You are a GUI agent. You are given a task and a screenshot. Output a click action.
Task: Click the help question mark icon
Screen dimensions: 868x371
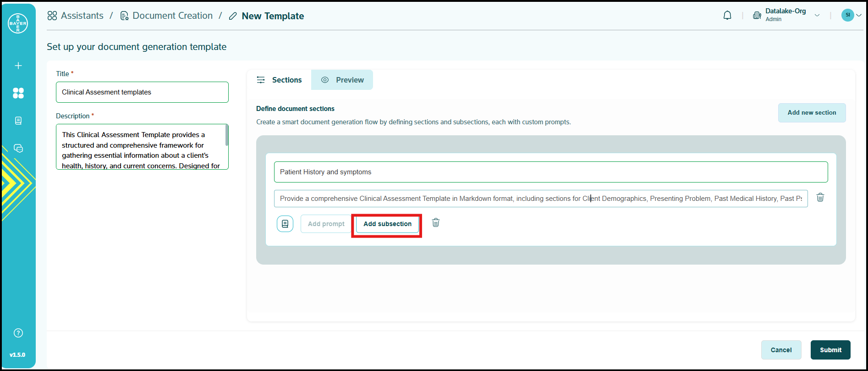coord(18,333)
